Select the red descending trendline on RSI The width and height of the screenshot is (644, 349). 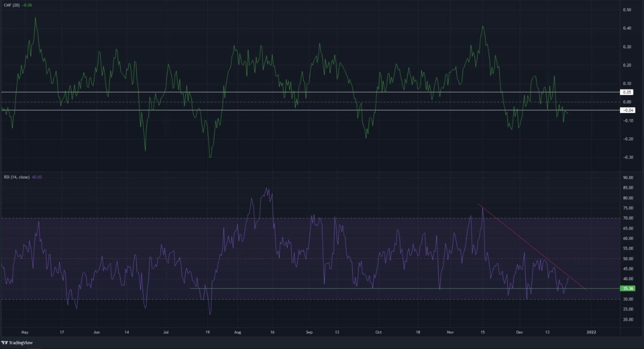click(535, 247)
